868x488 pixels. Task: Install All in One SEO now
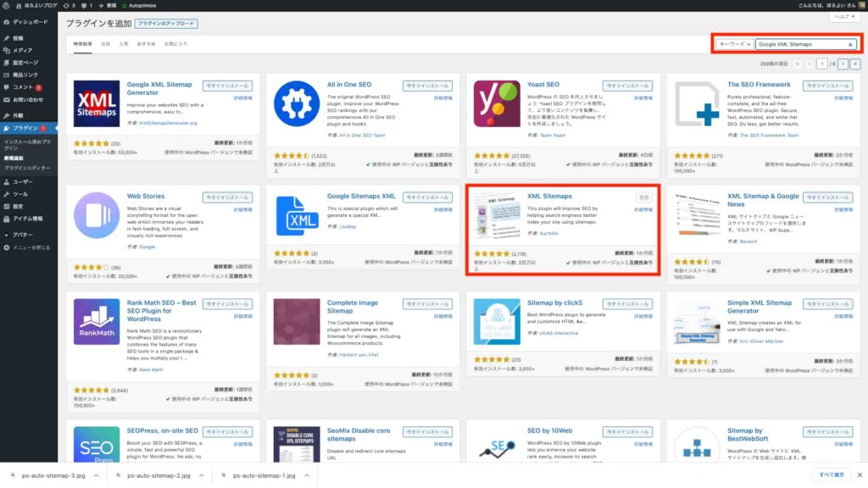point(427,86)
